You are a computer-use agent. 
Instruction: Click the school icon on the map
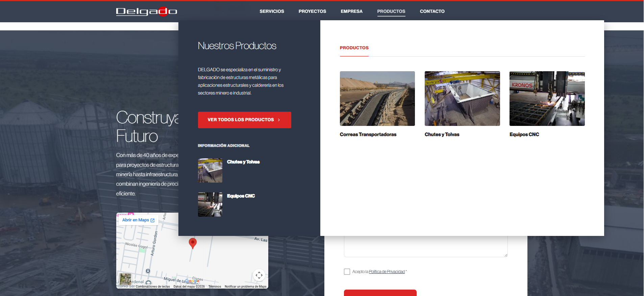coord(148,282)
